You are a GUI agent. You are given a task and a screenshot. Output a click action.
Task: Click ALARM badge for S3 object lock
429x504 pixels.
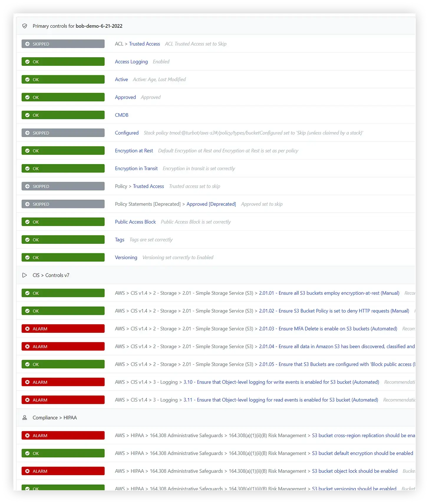[x=63, y=471]
